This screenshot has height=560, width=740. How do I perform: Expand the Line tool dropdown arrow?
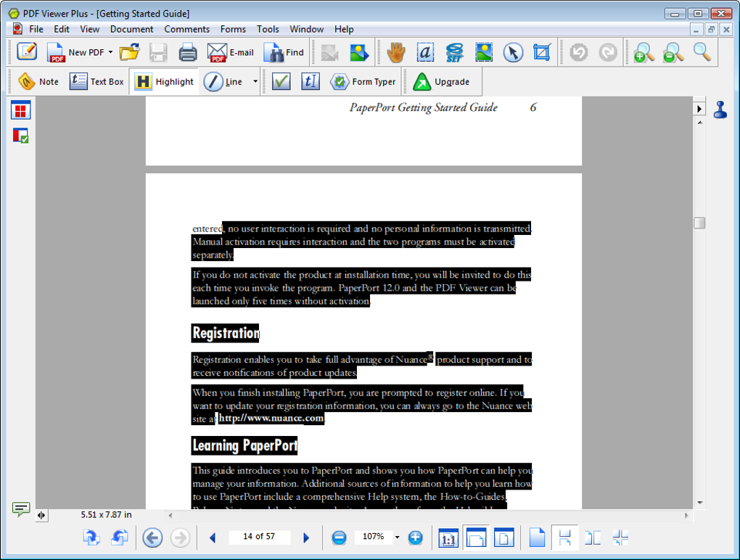tap(255, 82)
